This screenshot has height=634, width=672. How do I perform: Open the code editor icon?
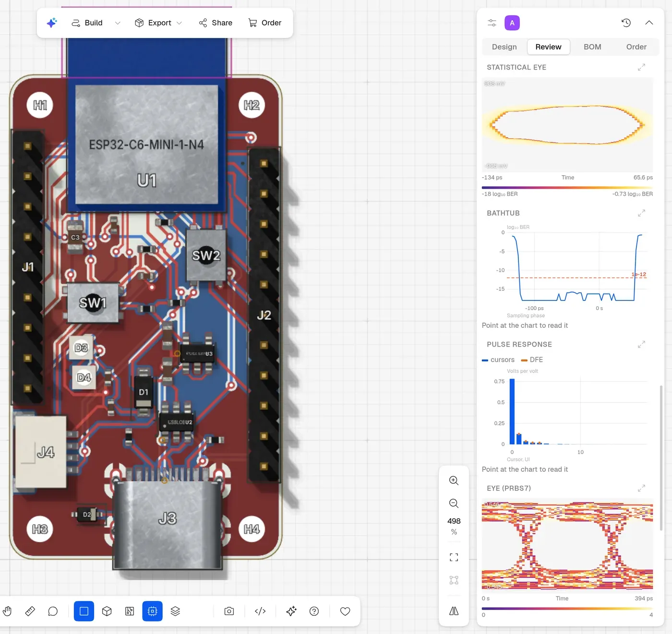click(x=260, y=611)
